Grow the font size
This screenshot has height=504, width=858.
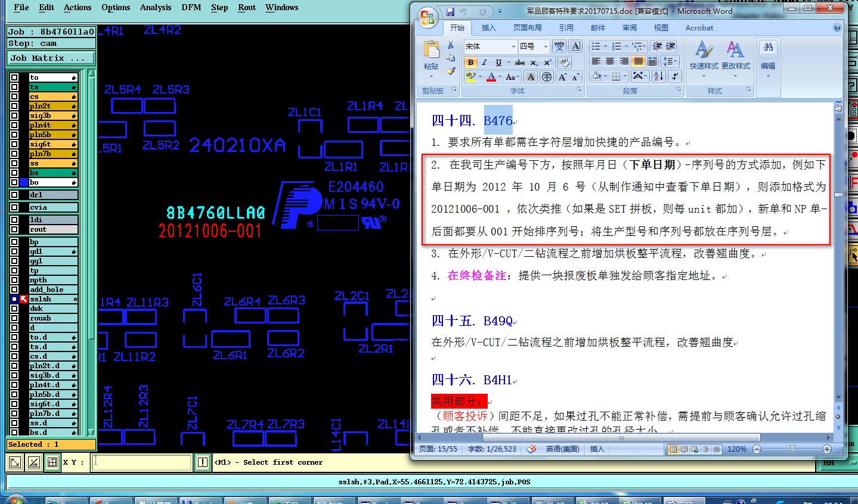click(x=562, y=77)
